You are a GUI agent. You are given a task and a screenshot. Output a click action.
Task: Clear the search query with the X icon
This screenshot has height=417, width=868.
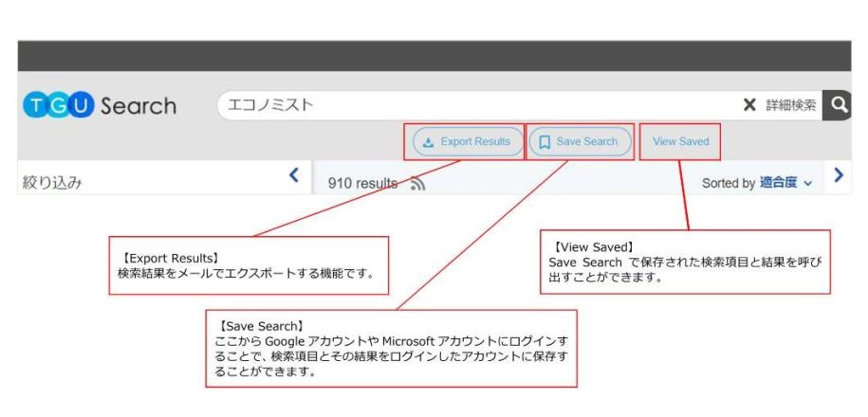749,105
